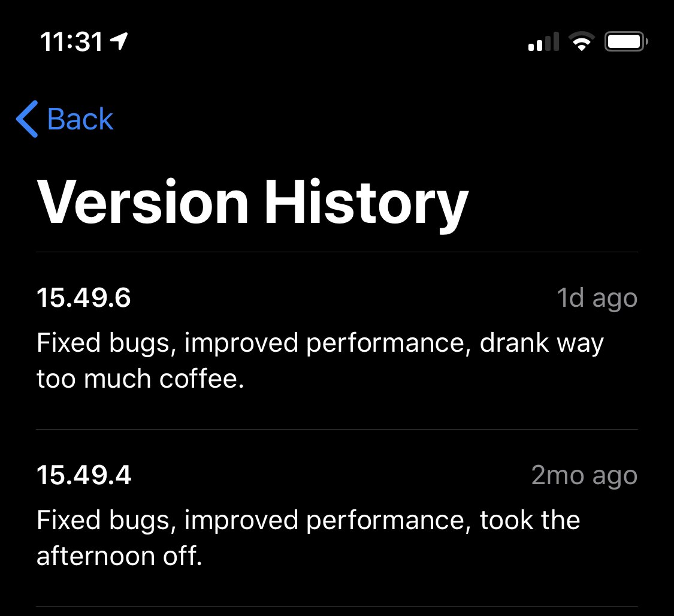Tap the 1d ago timestamp
Viewport: 674px width, 616px height.
pyautogui.click(x=597, y=298)
